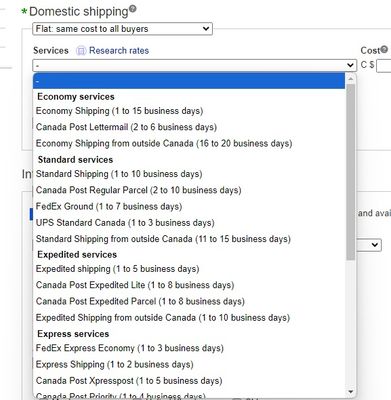Click the 'Expedited services' group header
The height and width of the screenshot is (400, 391).
coord(77,255)
